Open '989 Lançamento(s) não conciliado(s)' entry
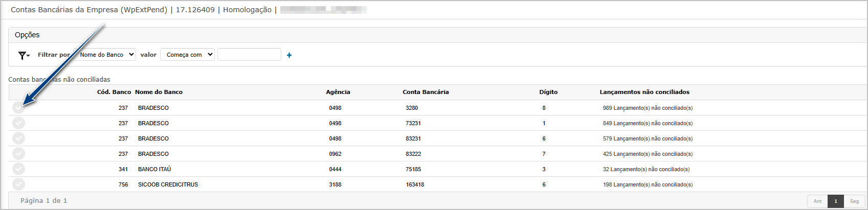The height and width of the screenshot is (210, 868). (648, 108)
